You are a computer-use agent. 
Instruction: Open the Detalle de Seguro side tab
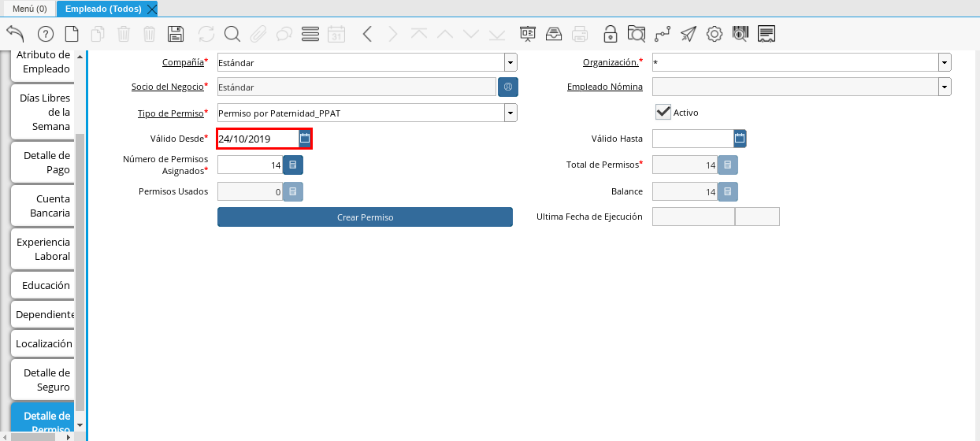click(x=43, y=380)
